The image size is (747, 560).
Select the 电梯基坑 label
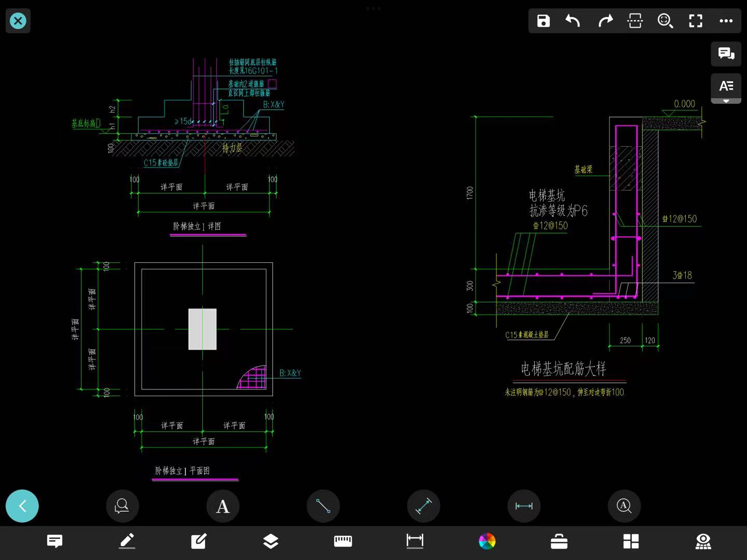coord(547,195)
